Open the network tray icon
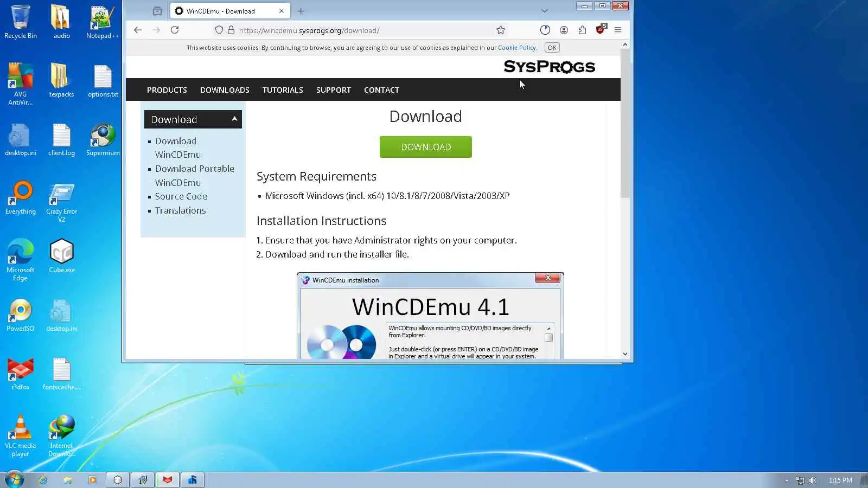This screenshot has width=868, height=488. [800, 480]
